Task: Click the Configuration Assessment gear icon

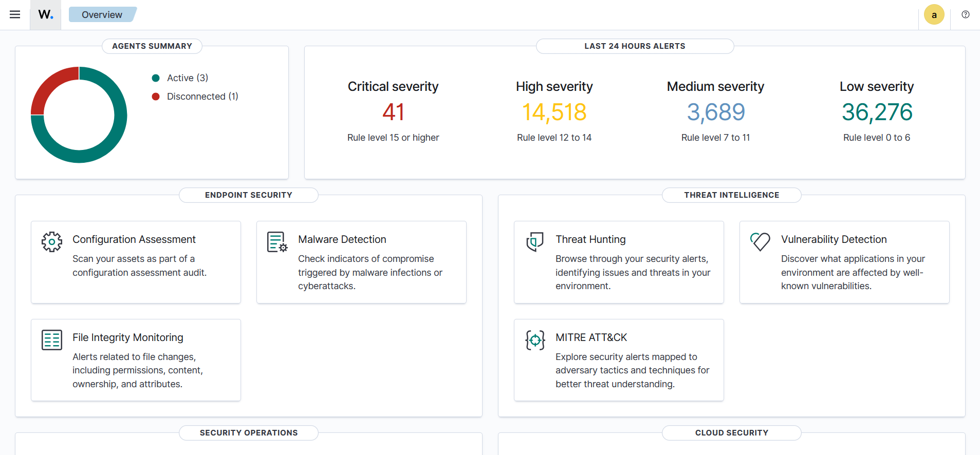Action: (52, 242)
